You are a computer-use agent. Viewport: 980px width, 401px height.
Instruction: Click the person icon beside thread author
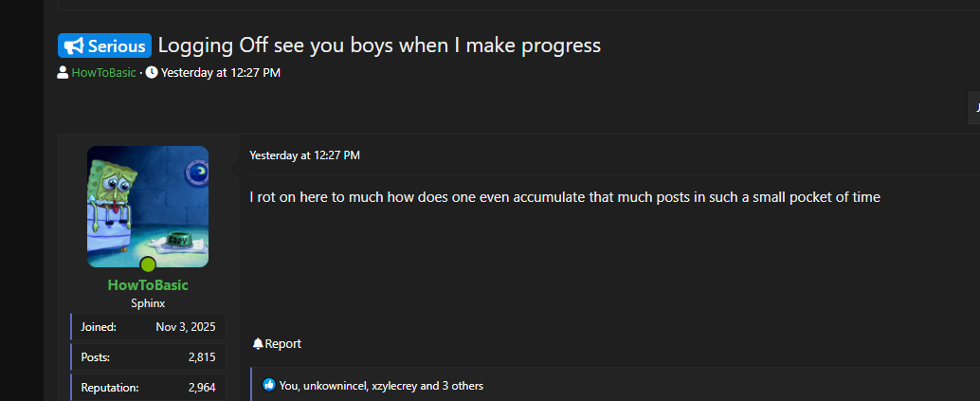[63, 72]
